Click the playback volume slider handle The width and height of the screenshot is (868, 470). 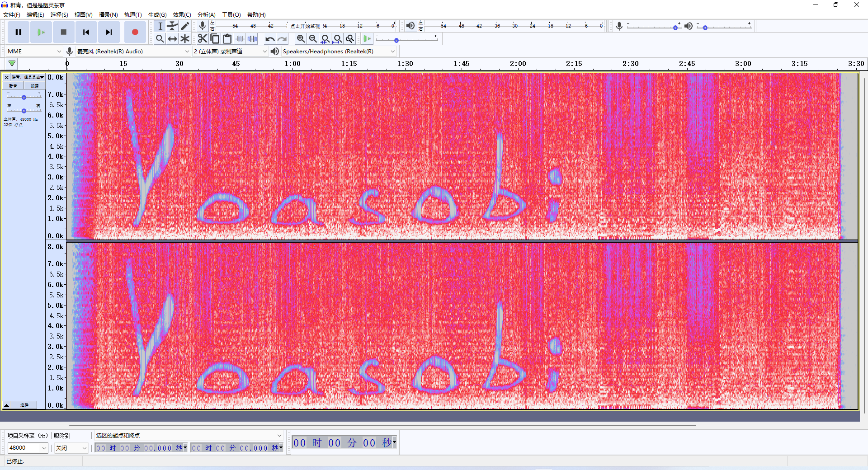pyautogui.click(x=705, y=28)
